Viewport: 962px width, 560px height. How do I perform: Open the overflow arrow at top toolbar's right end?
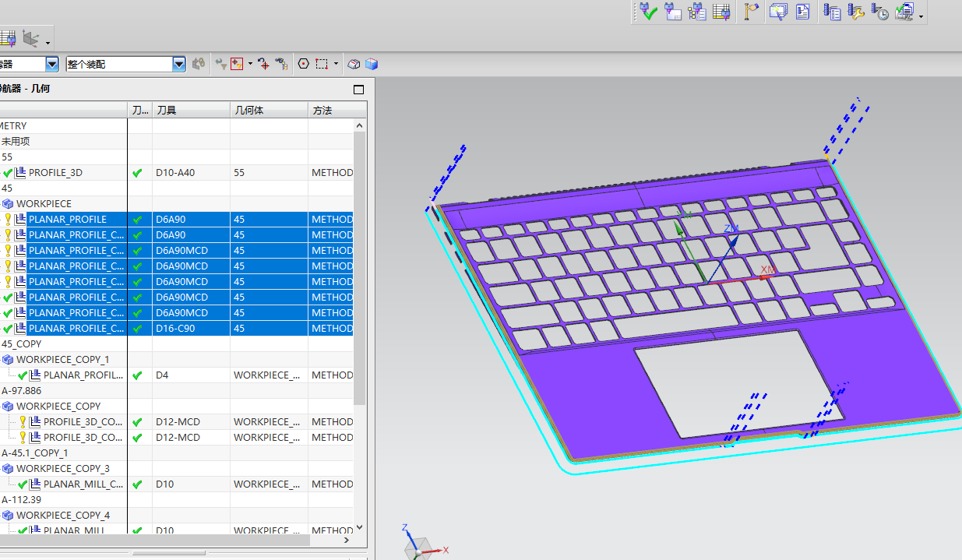(921, 16)
